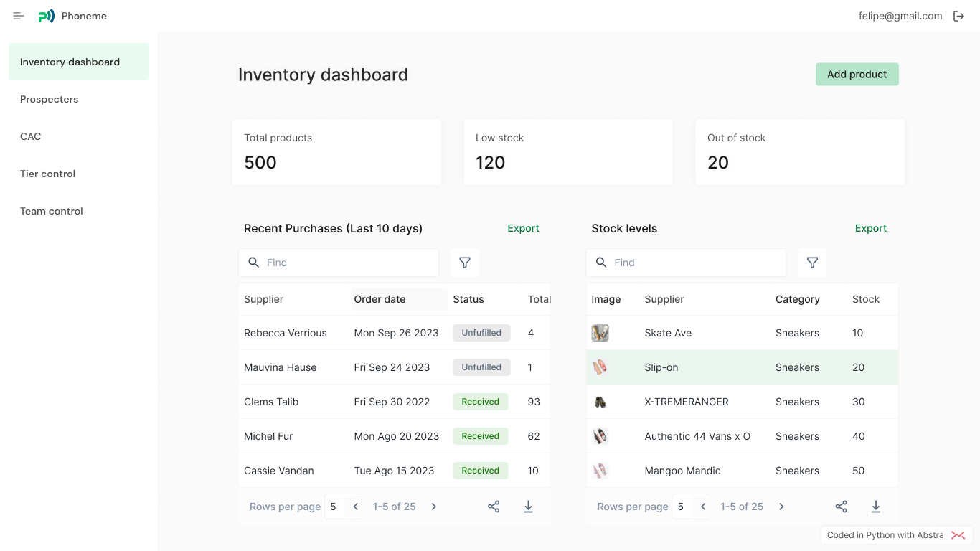Click the Skate Ave sneaker thumbnail

[600, 332]
